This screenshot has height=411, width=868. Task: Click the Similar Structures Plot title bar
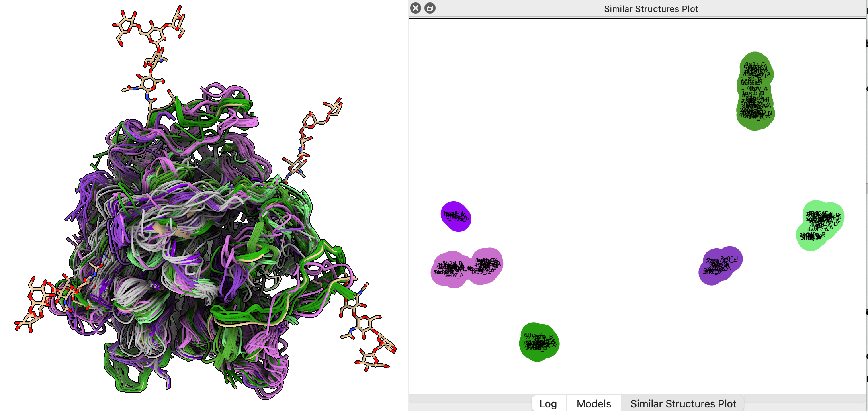651,8
